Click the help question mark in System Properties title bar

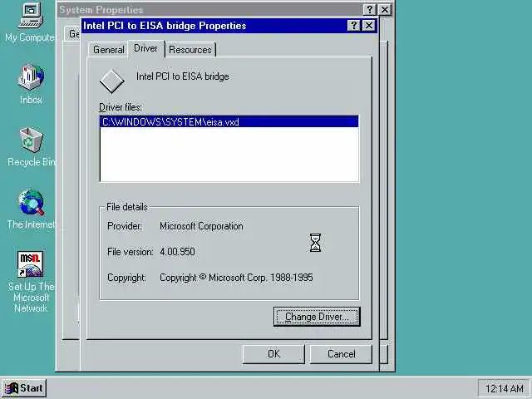[369, 9]
